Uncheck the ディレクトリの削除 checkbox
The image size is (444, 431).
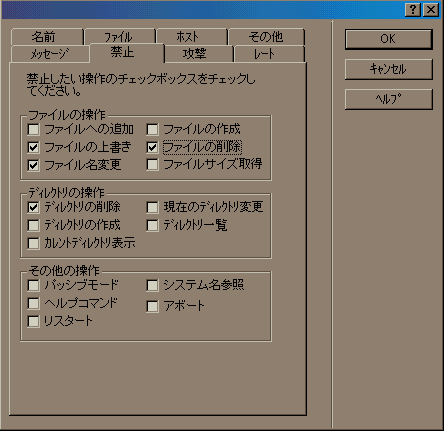[33, 207]
